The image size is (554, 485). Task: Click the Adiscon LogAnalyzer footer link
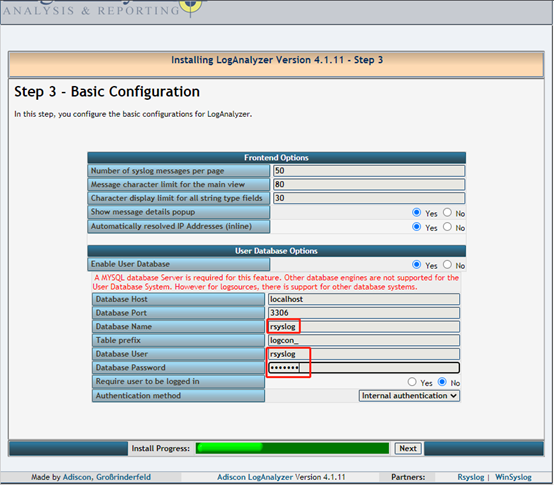point(255,477)
